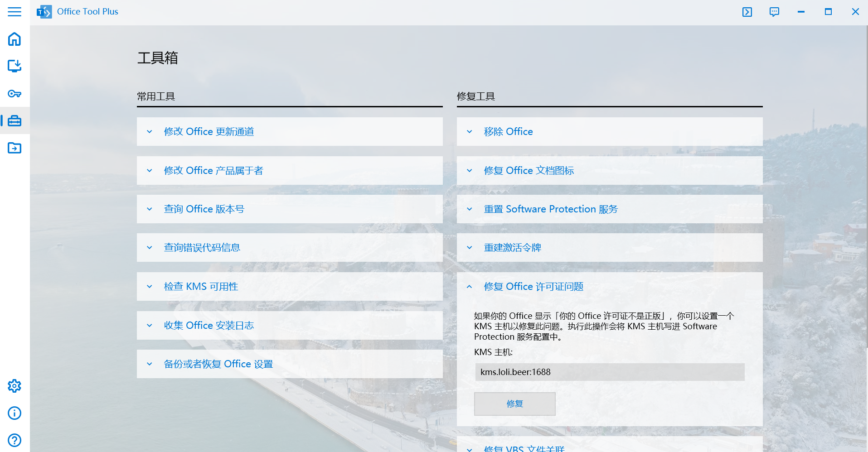
Task: Expand chevron for 修改 Office 产品属于者
Action: tap(150, 171)
